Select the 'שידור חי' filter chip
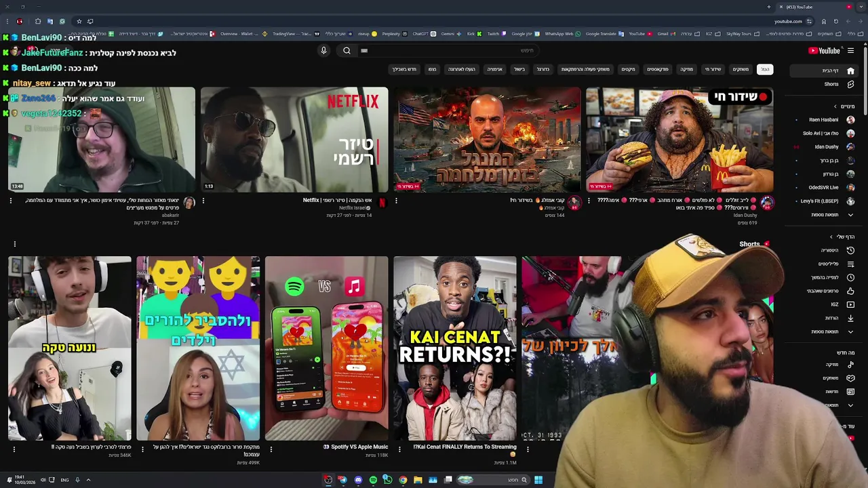This screenshot has width=868, height=488. 713,69
